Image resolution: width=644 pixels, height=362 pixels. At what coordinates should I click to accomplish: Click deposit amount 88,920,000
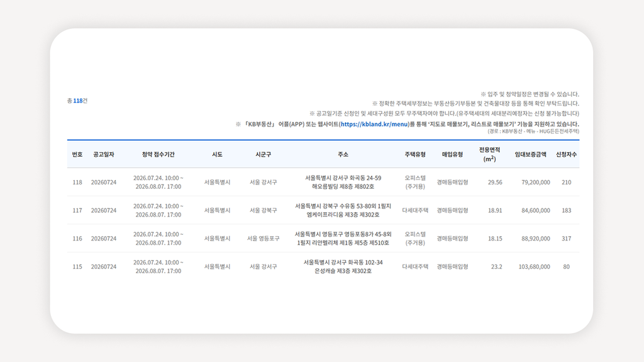pyautogui.click(x=536, y=238)
